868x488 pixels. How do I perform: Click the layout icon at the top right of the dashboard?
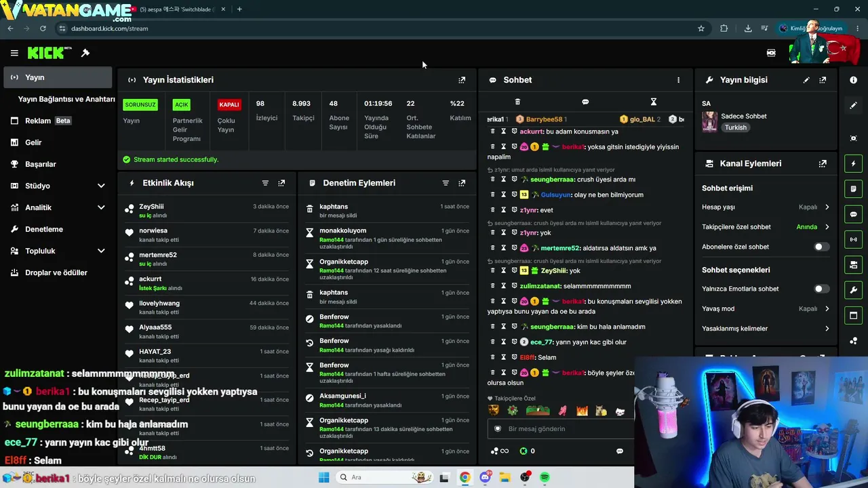(x=771, y=53)
